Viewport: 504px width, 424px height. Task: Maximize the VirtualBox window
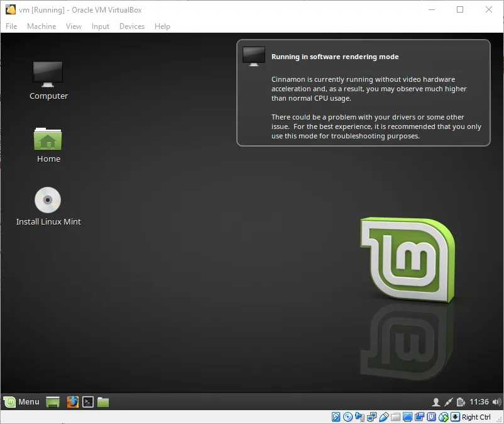pyautogui.click(x=460, y=9)
